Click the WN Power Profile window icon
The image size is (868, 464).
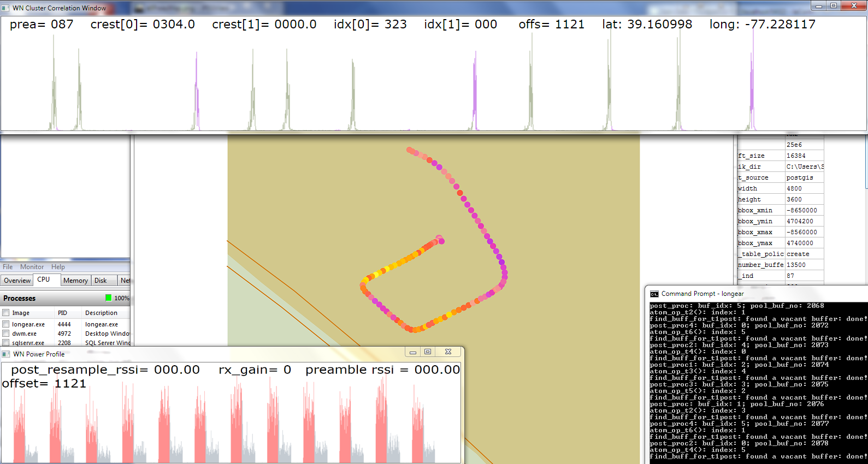pos(6,354)
